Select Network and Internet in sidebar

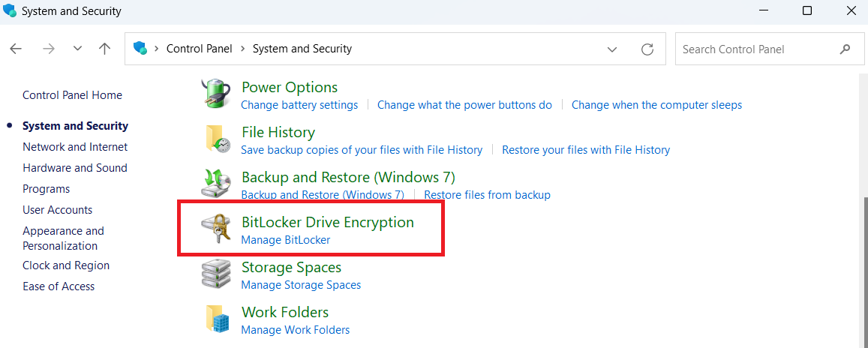point(75,146)
